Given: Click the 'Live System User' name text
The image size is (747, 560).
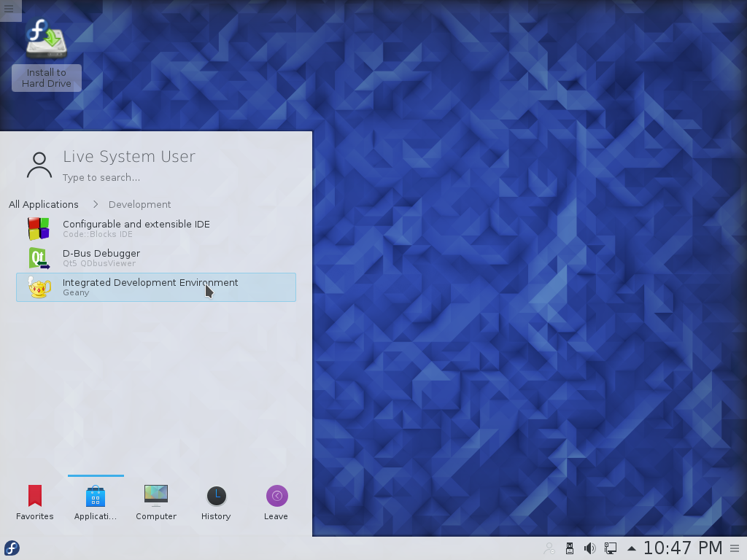Looking at the screenshot, I should [129, 156].
